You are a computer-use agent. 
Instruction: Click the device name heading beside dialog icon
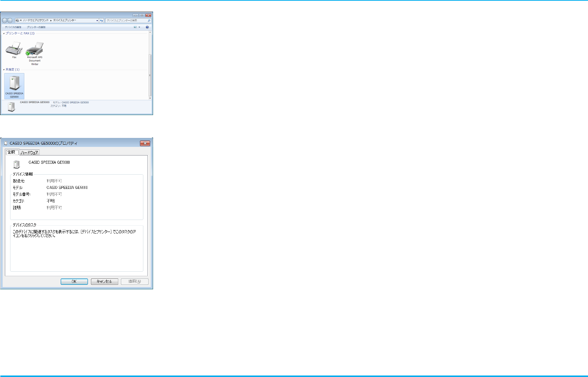pos(49,163)
